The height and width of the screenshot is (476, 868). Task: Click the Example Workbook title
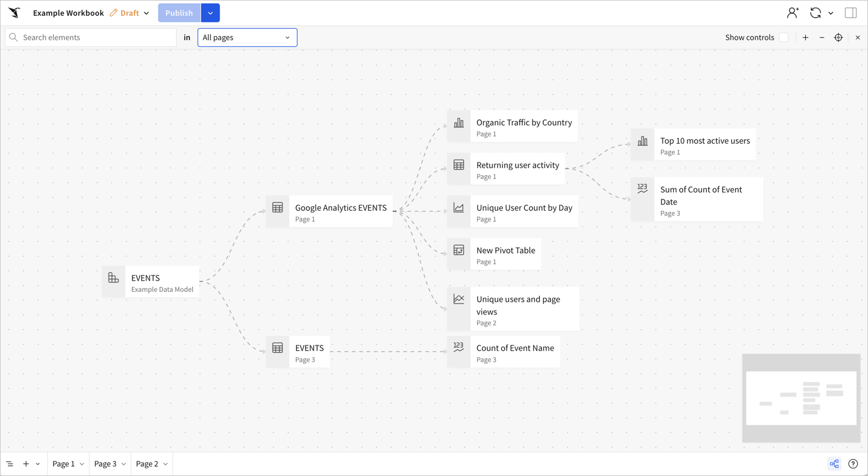(68, 13)
